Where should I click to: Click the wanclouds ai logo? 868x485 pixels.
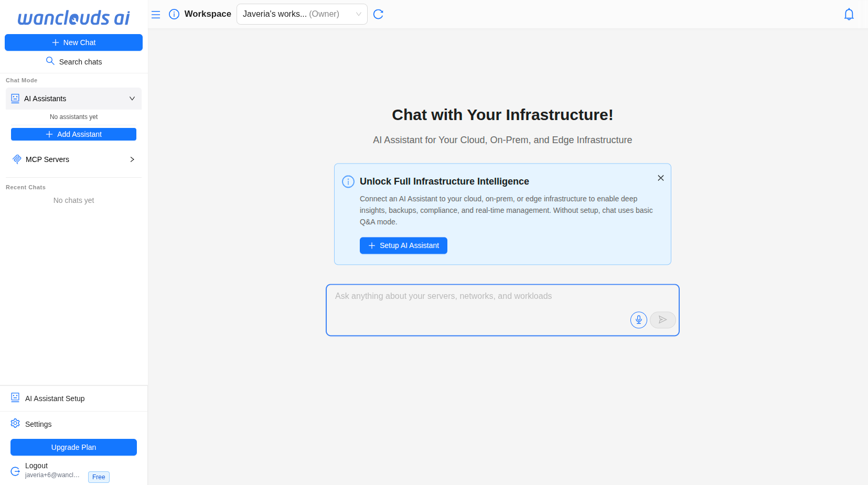click(x=73, y=18)
